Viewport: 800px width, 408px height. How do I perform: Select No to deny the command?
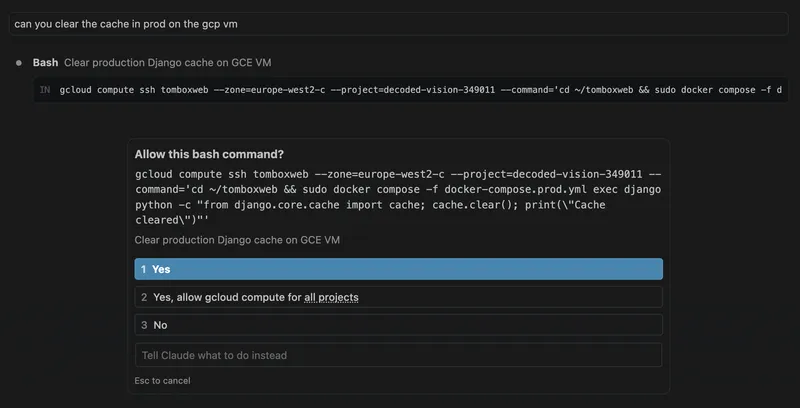click(398, 325)
